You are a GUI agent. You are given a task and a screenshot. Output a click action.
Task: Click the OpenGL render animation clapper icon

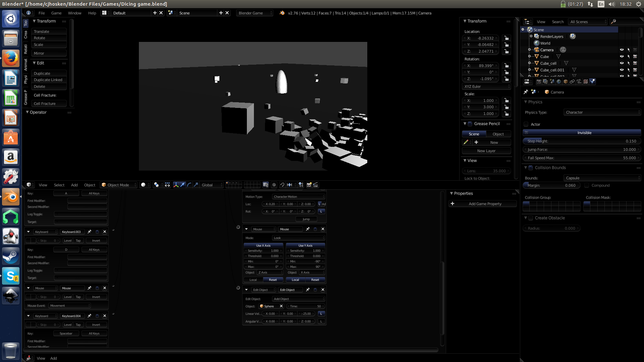(316, 185)
